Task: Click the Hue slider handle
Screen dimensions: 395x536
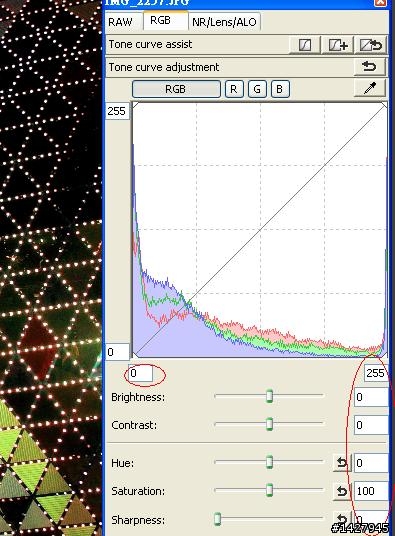Action: (x=269, y=462)
